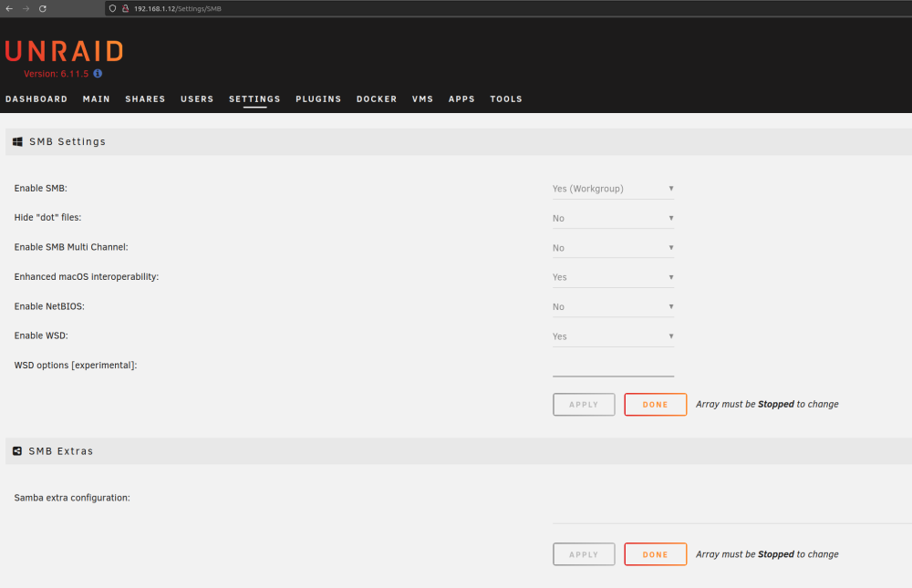912x588 pixels.
Task: Click the "Enable SMB:" label
Action: coord(41,189)
